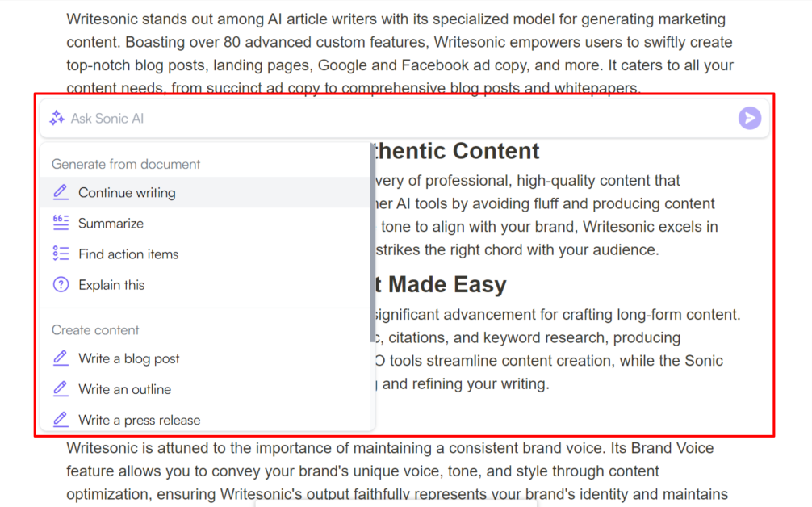Click the question mark Explain this icon
812x507 pixels.
point(61,284)
